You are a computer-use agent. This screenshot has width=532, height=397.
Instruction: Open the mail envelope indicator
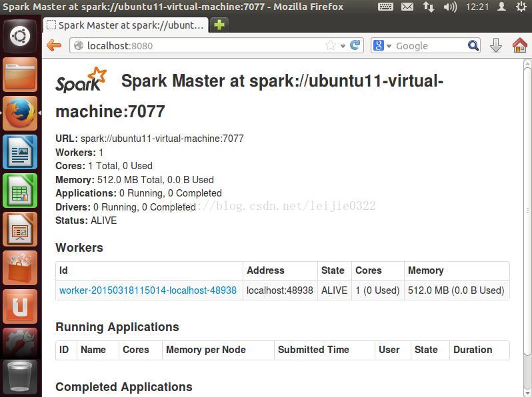pos(407,7)
